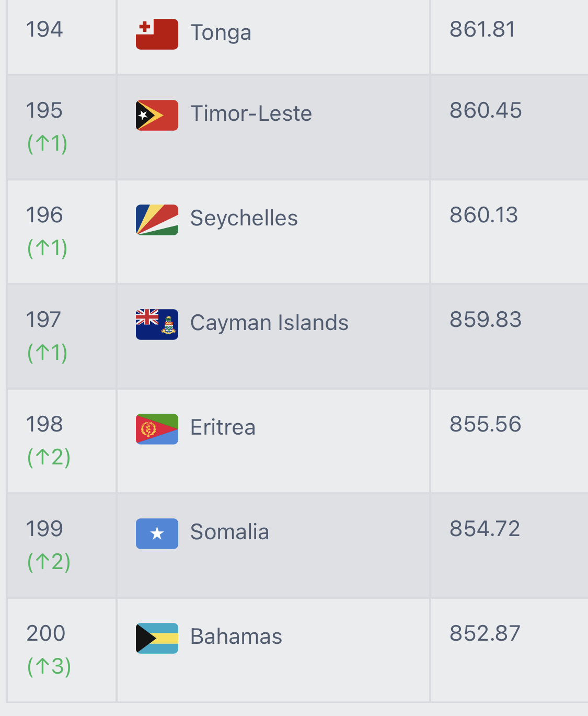Open the Somalia country link
The width and height of the screenshot is (588, 716).
(x=229, y=532)
